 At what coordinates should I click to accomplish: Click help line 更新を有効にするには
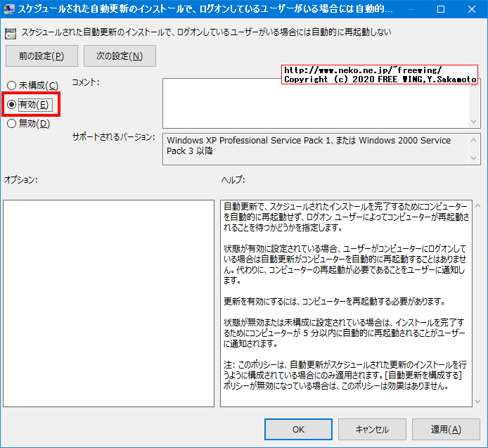(x=335, y=302)
